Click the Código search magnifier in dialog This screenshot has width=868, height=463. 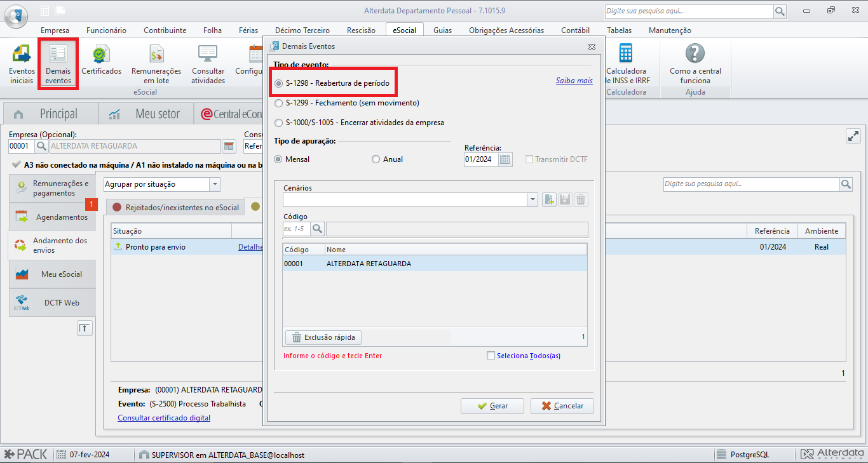(x=318, y=229)
